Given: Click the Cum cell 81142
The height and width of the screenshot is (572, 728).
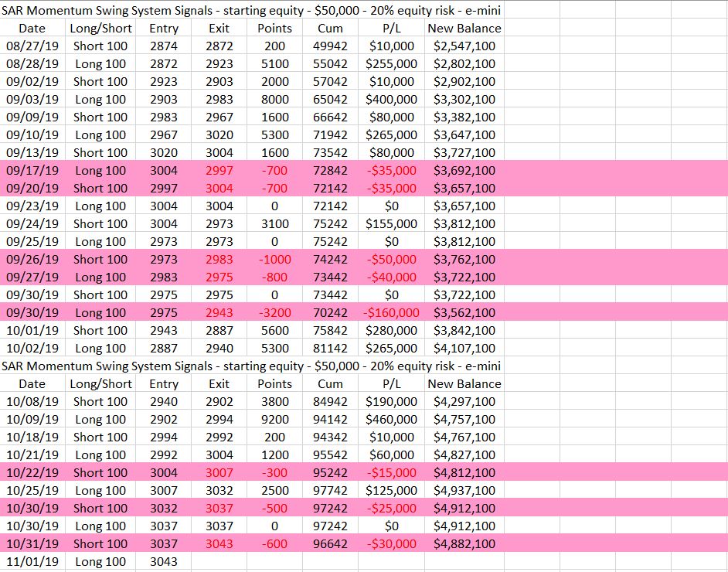Looking at the screenshot, I should pos(330,348).
